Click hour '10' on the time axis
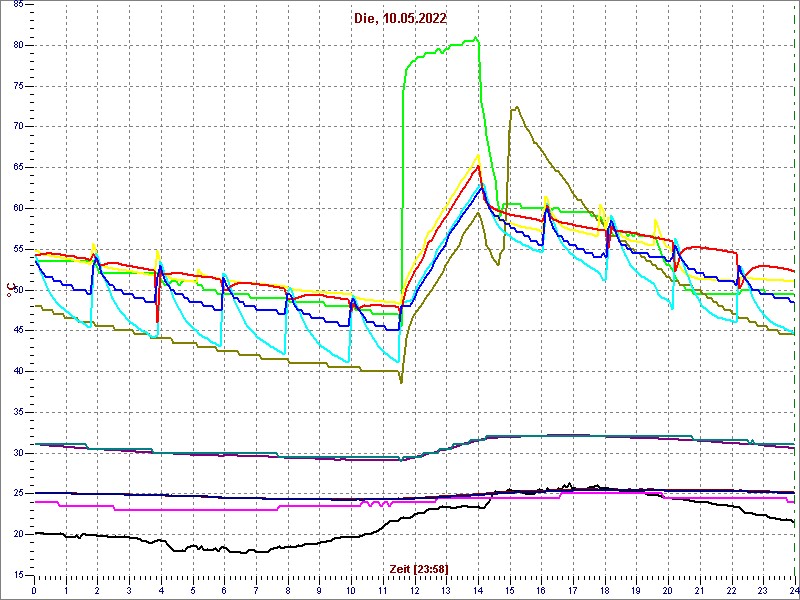The width and height of the screenshot is (800, 600). [x=351, y=591]
